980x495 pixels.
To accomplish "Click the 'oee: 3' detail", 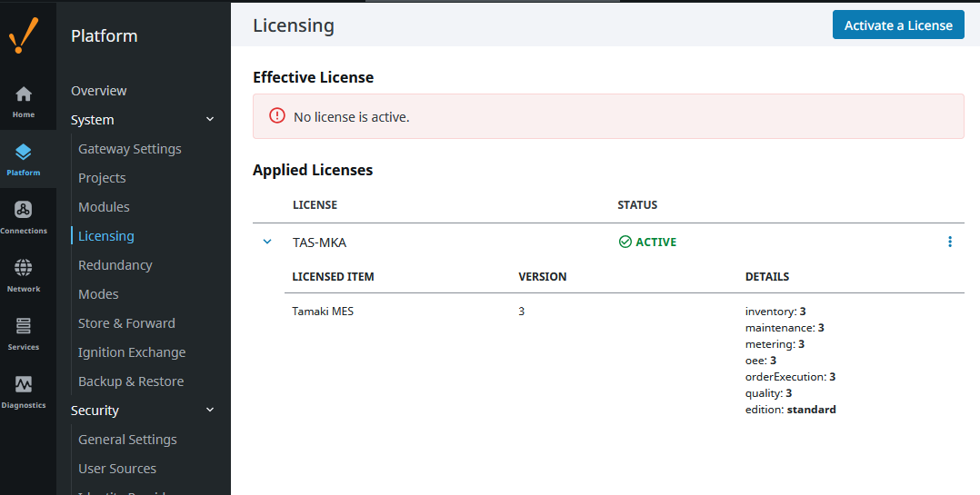I will [x=761, y=361].
